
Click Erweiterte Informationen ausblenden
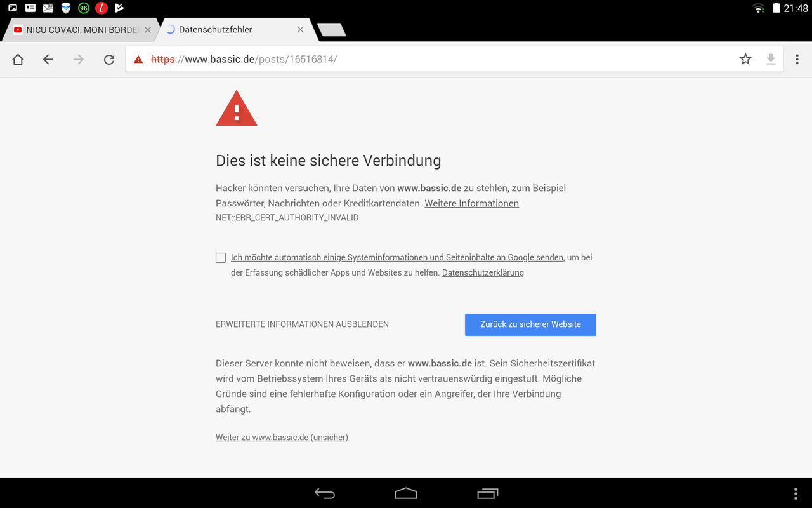[x=302, y=324]
